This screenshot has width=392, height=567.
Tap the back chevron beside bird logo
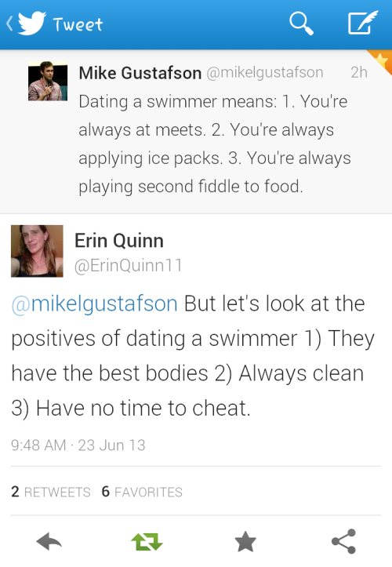9,24
